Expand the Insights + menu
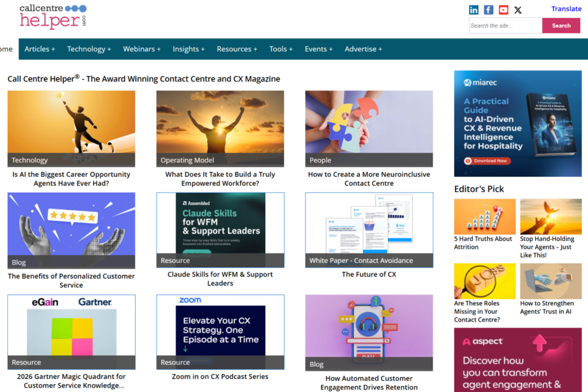 click(188, 49)
